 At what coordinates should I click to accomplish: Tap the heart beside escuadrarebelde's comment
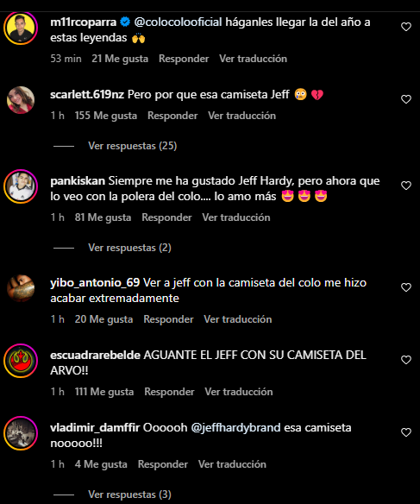[x=406, y=360]
